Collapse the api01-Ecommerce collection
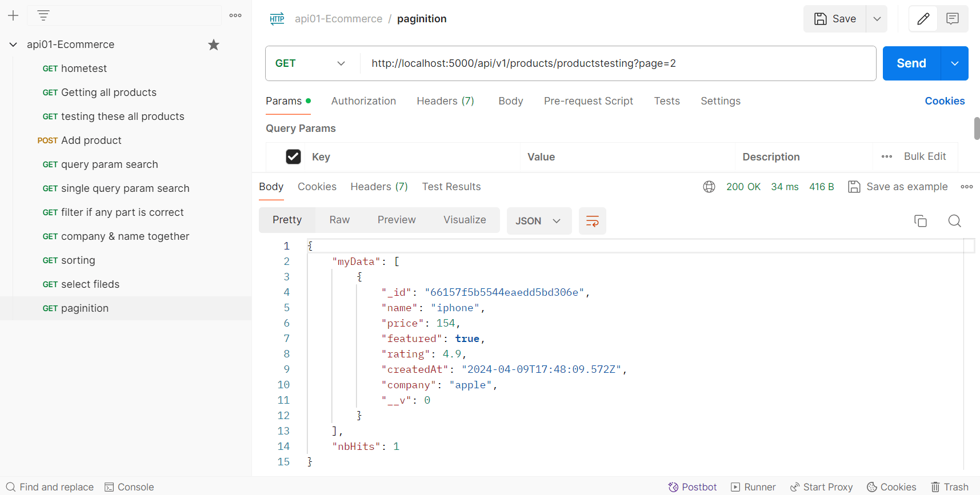 [x=13, y=45]
